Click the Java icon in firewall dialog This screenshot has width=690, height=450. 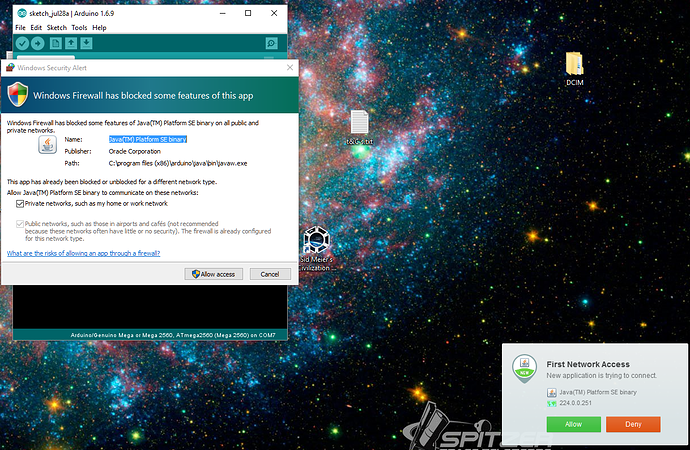[x=47, y=146]
